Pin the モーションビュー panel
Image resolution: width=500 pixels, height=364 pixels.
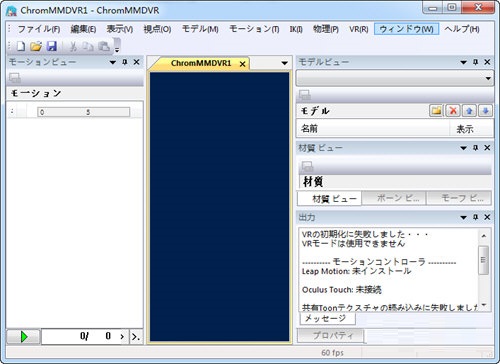pos(125,62)
